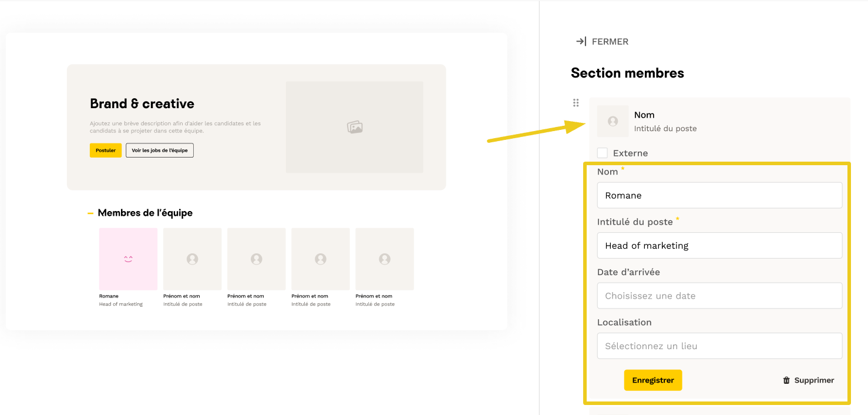The width and height of the screenshot is (868, 415).
Task: Click the image placeholder icon in hero banner
Action: [x=354, y=127]
